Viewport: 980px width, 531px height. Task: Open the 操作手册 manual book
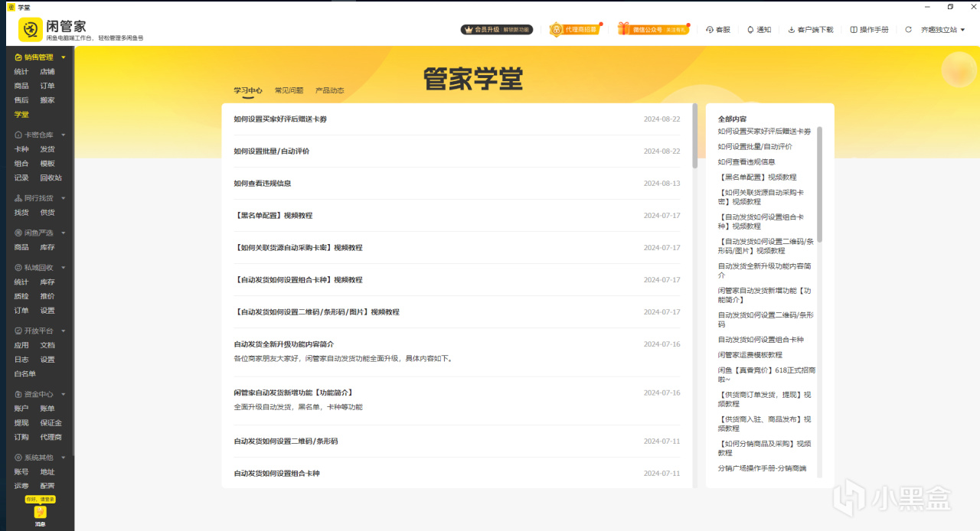(870, 30)
